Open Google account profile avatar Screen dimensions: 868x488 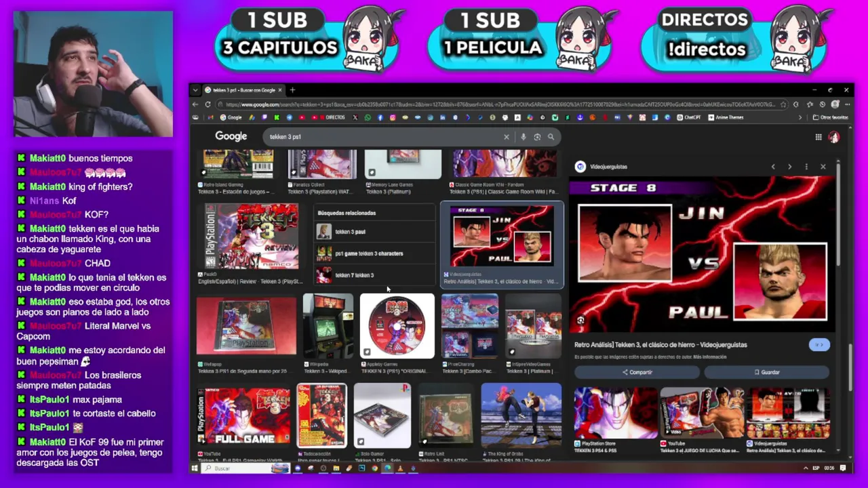pyautogui.click(x=834, y=137)
